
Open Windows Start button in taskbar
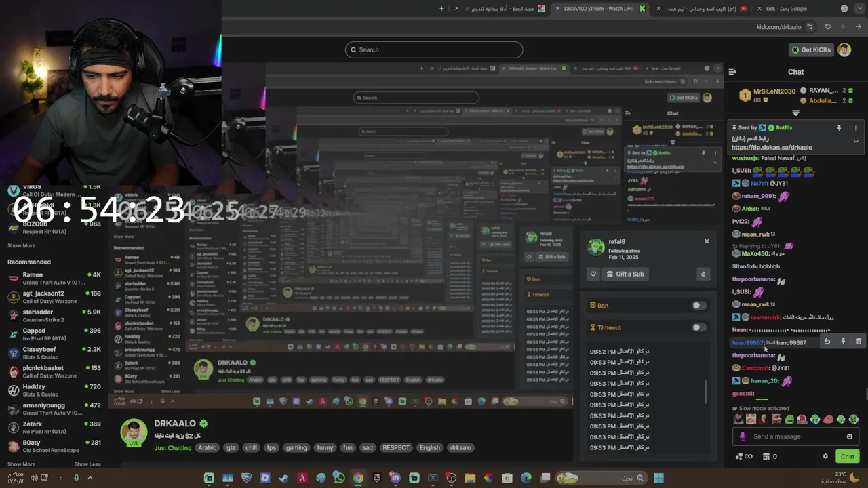pyautogui.click(x=658, y=478)
